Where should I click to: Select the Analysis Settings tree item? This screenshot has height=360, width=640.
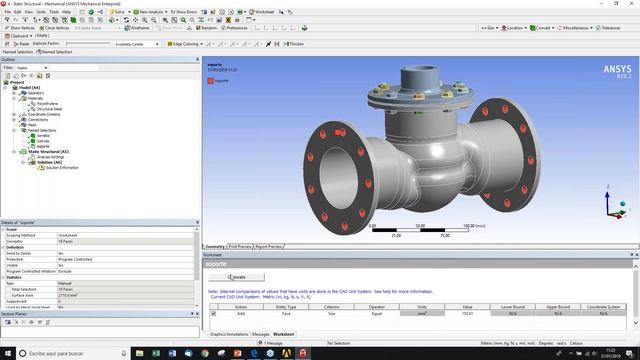[51, 157]
